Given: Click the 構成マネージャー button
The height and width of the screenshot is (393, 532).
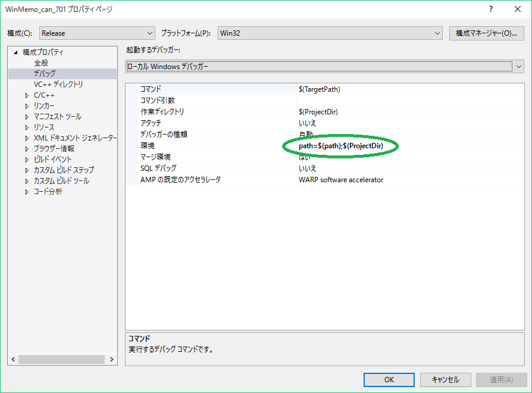Looking at the screenshot, I should click(x=486, y=33).
